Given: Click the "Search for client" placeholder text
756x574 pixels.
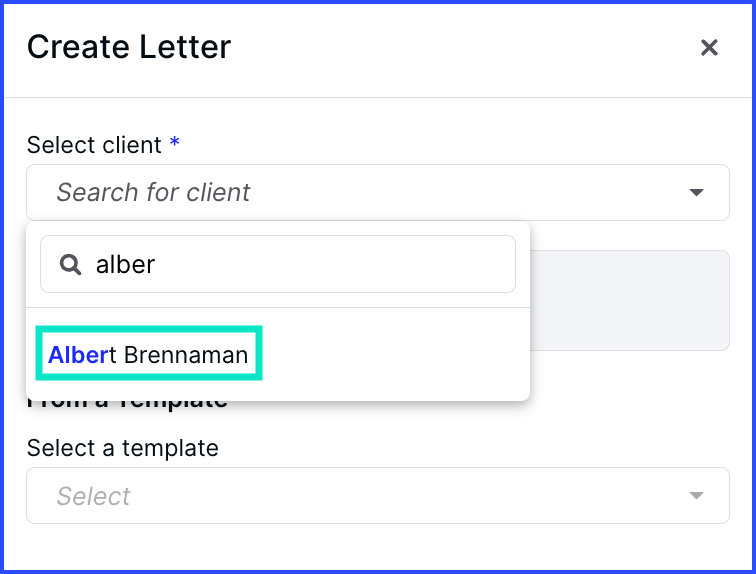Looking at the screenshot, I should click(153, 193).
